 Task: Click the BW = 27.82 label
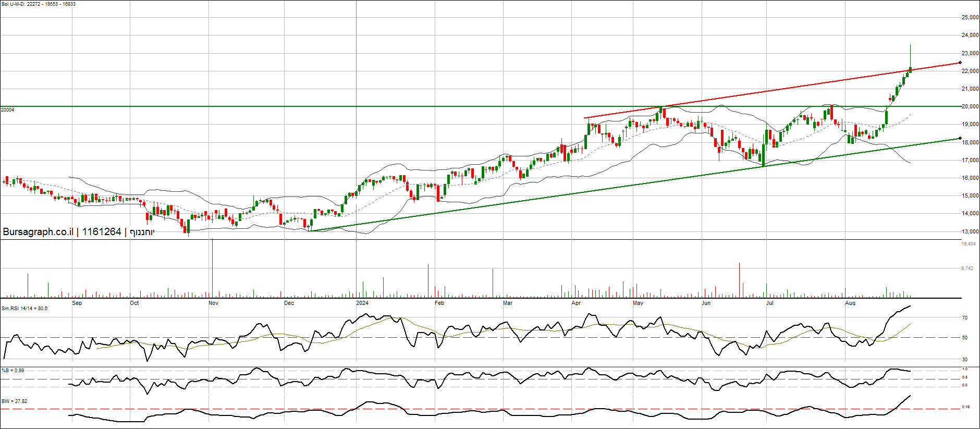[x=14, y=401]
